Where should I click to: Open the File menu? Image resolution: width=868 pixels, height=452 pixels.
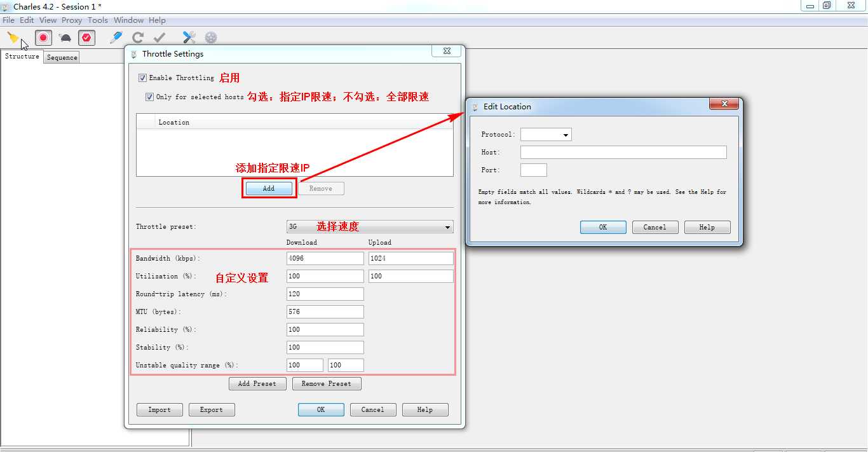pyautogui.click(x=8, y=20)
